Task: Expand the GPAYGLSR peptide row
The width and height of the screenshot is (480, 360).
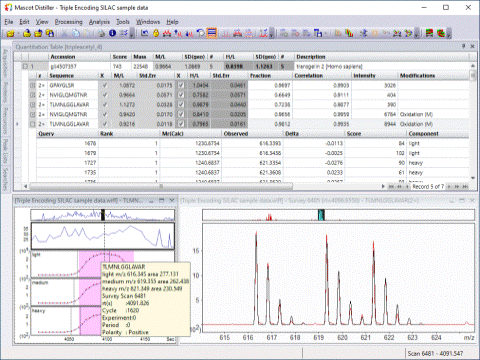Action: (x=33, y=85)
